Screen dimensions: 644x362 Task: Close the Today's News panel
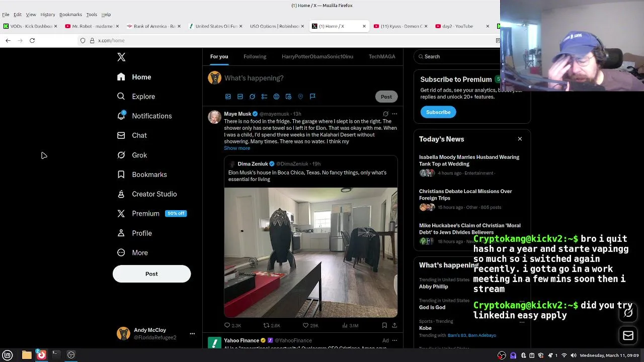[x=520, y=139]
